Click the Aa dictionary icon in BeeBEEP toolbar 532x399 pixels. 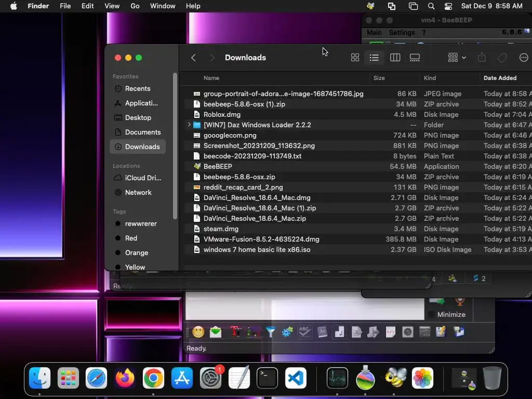point(322,332)
